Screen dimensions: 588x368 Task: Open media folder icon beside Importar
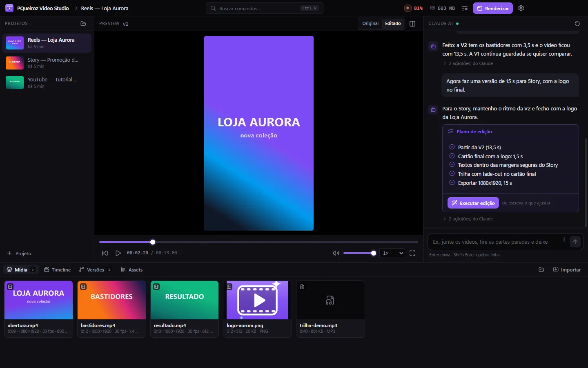(541, 270)
